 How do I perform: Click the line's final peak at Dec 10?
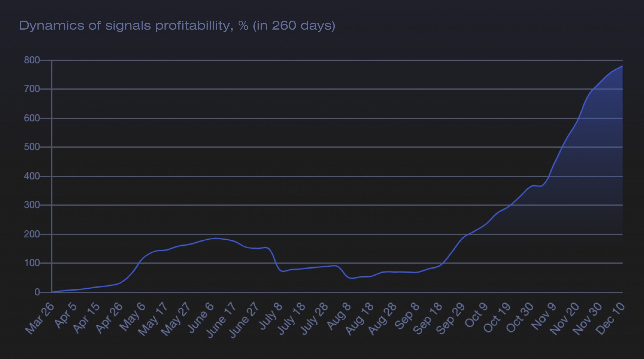[622, 66]
